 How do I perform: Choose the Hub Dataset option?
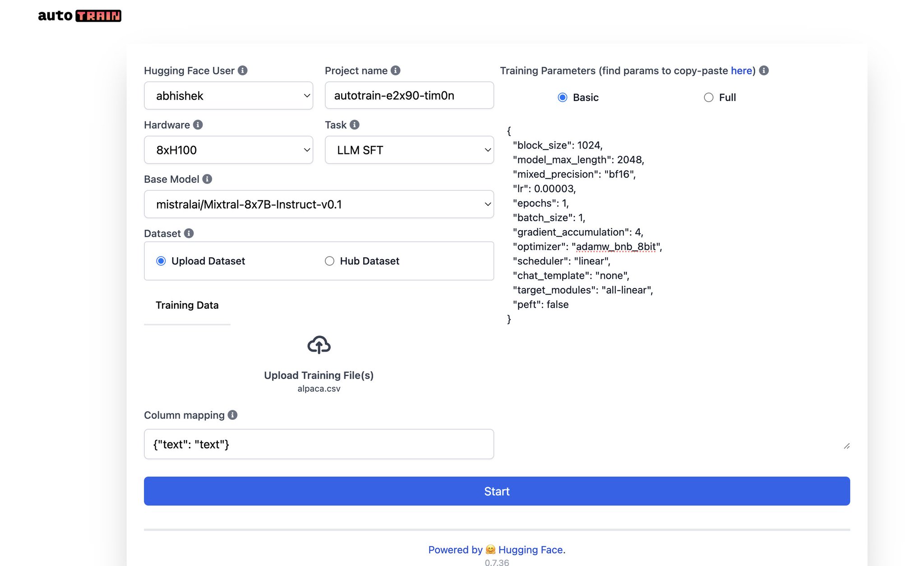(x=330, y=261)
